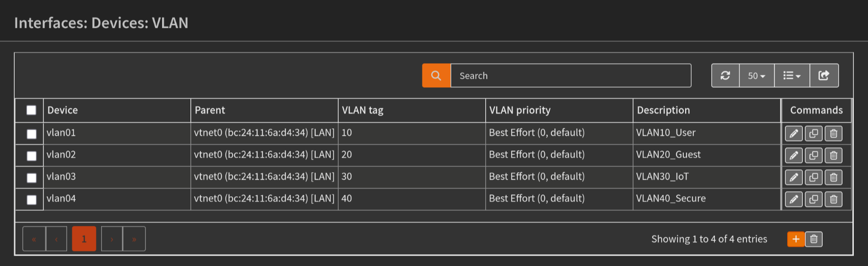This screenshot has height=266, width=868.
Task: Sort by the Device column header
Action: [62, 110]
